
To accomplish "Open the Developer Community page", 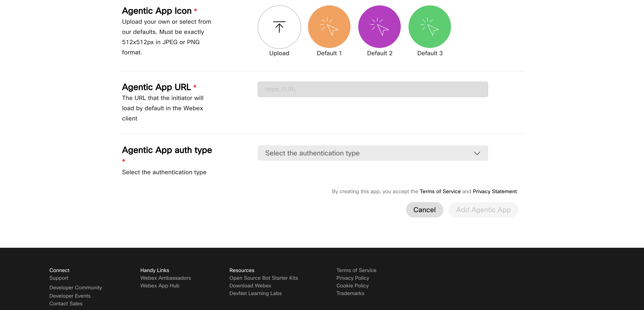I will point(76,287).
